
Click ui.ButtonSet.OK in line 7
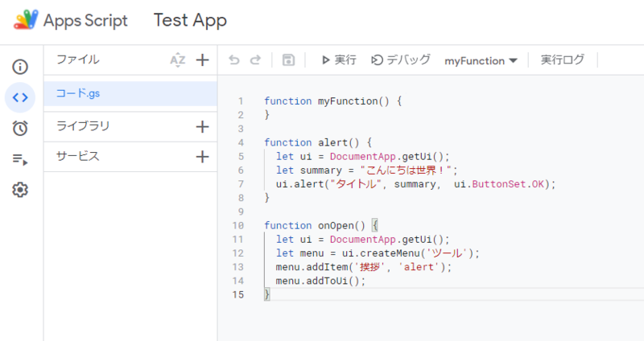(x=499, y=184)
